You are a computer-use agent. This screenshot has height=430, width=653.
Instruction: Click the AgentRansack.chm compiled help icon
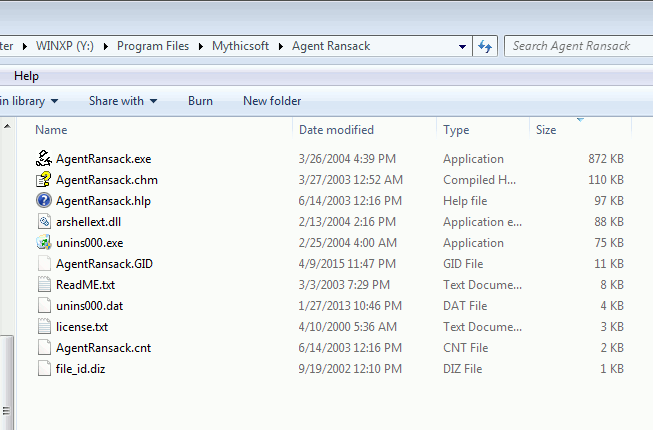click(44, 180)
